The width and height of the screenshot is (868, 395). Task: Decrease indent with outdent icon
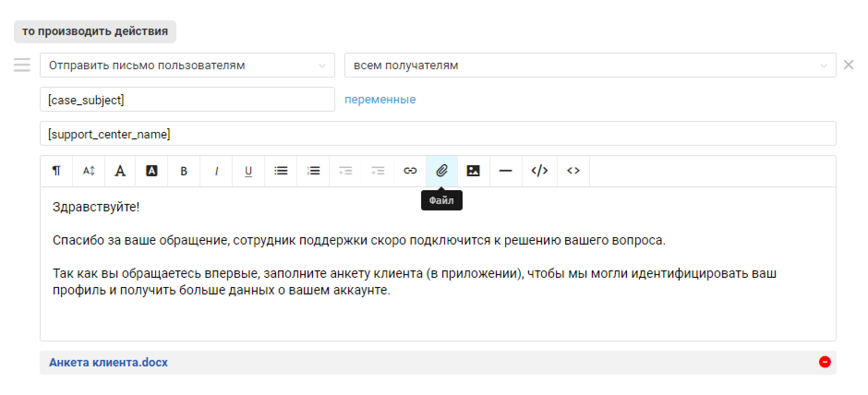tap(345, 171)
